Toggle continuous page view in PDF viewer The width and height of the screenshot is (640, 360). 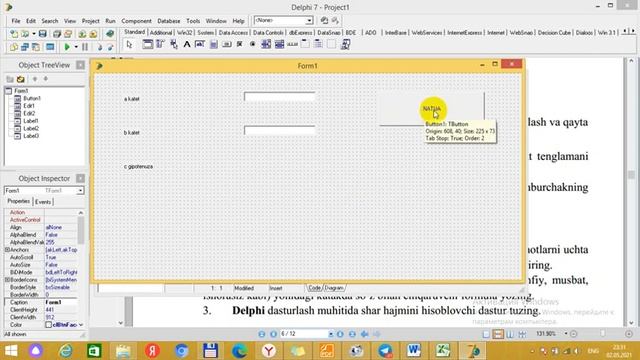498,334
